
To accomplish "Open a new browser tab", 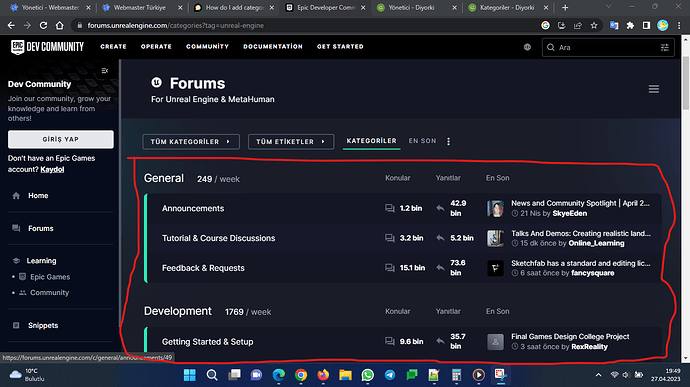I will click(565, 7).
